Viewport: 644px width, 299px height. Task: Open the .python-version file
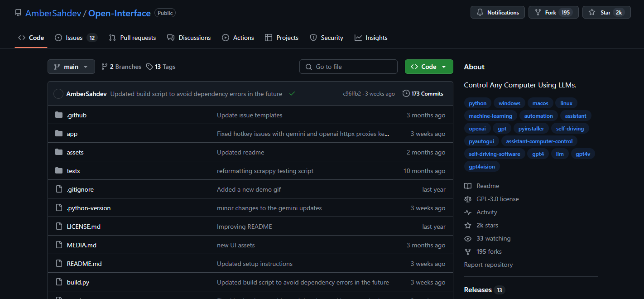tap(89, 208)
